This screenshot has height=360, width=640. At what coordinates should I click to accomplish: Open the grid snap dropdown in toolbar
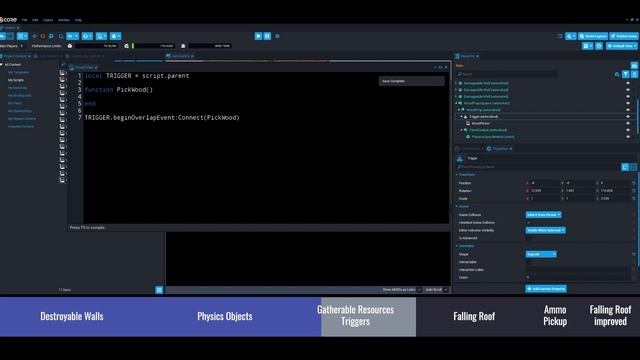point(22,36)
